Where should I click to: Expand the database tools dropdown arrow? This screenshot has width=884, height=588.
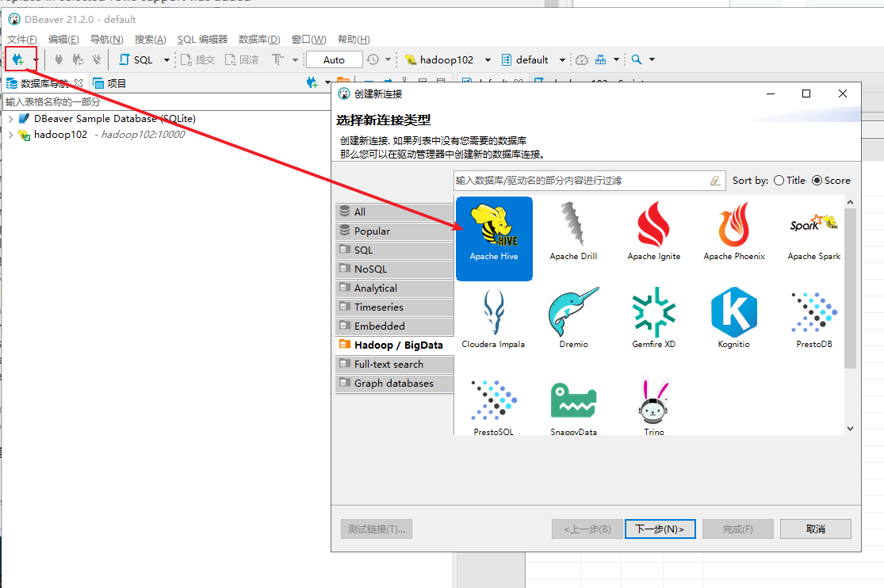tap(616, 59)
